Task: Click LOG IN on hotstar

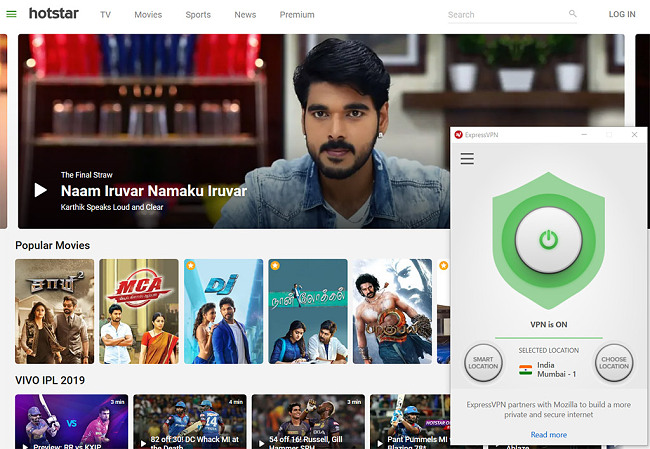Action: pyautogui.click(x=622, y=14)
